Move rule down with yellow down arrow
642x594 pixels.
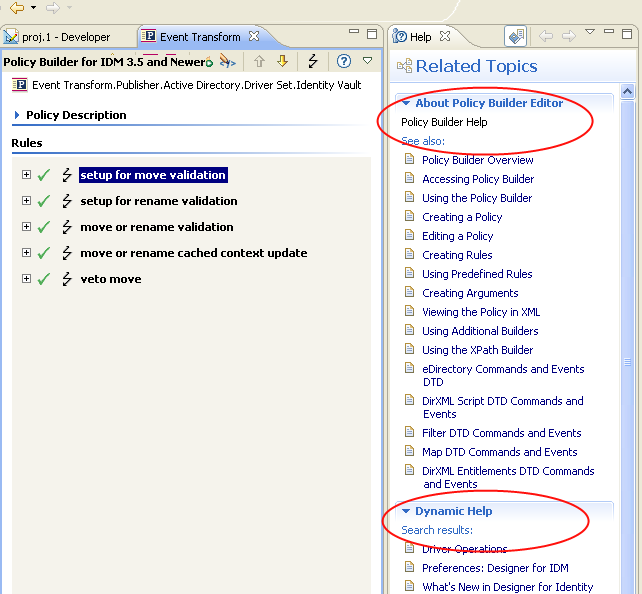pyautogui.click(x=282, y=61)
